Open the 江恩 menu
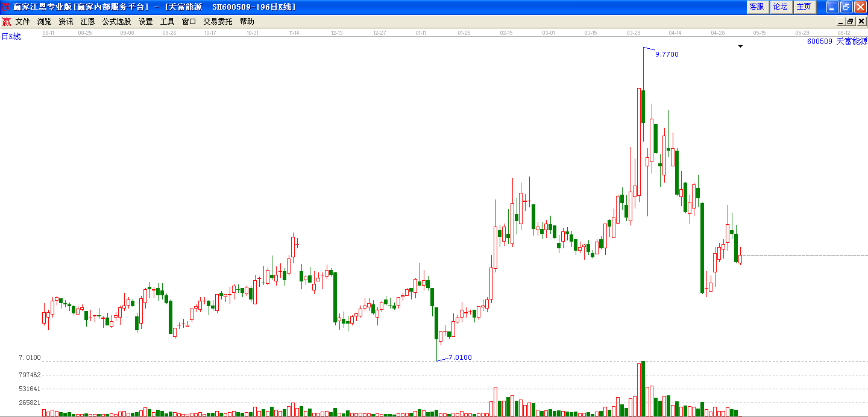This screenshot has width=868, height=417. 87,22
